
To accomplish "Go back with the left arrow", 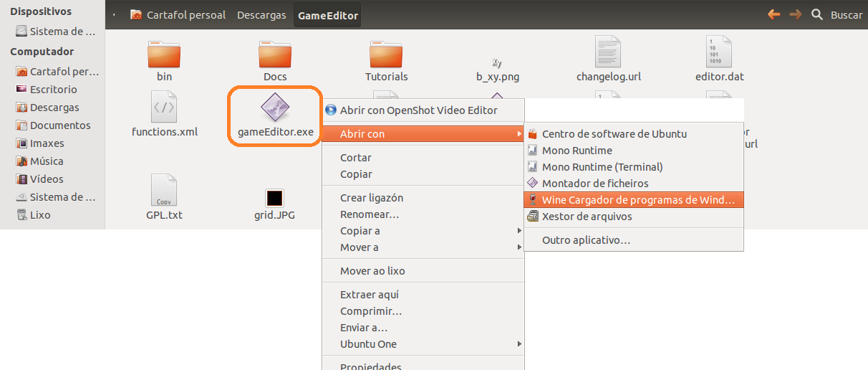I will [773, 14].
